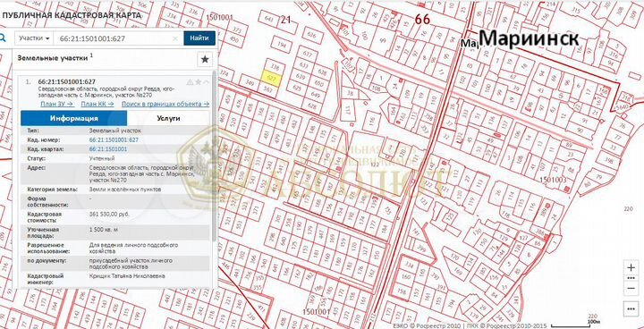Screen dimensions: 644x329
Task: Click the Мариинск map label
Action: pyautogui.click(x=529, y=39)
